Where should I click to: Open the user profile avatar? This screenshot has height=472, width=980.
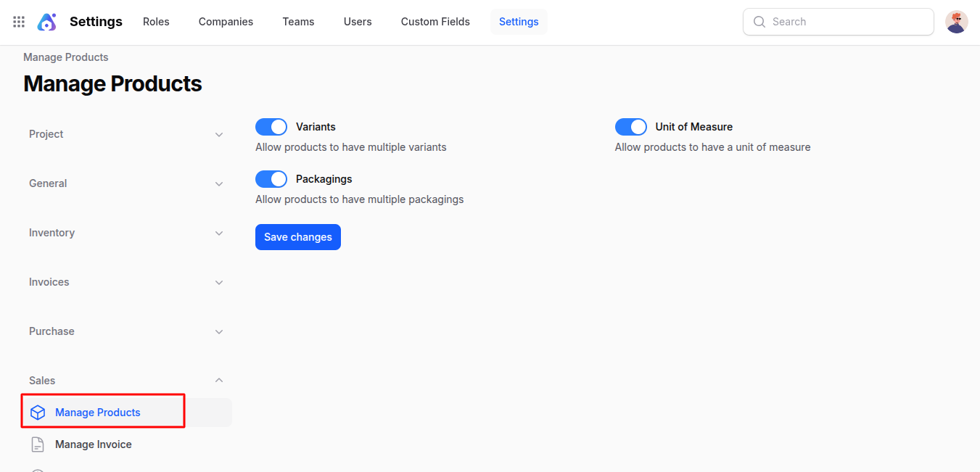tap(956, 21)
